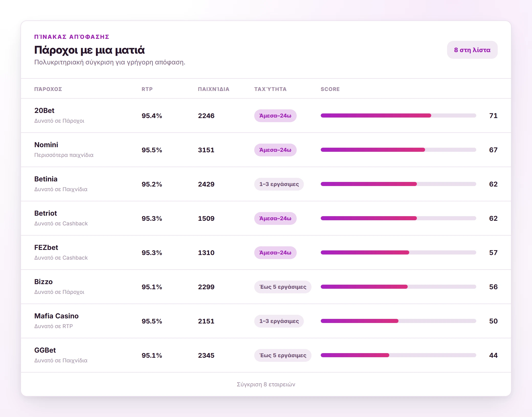Click the "Άμεσα–24ω" pill in the FEZbet row
The width and height of the screenshot is (532, 417).
pos(275,253)
